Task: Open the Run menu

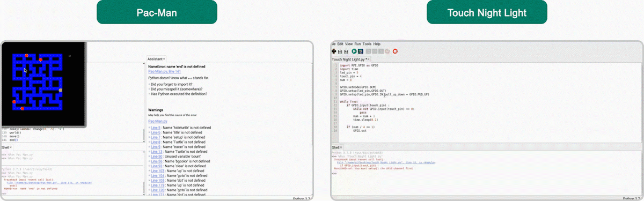Action: (x=357, y=43)
